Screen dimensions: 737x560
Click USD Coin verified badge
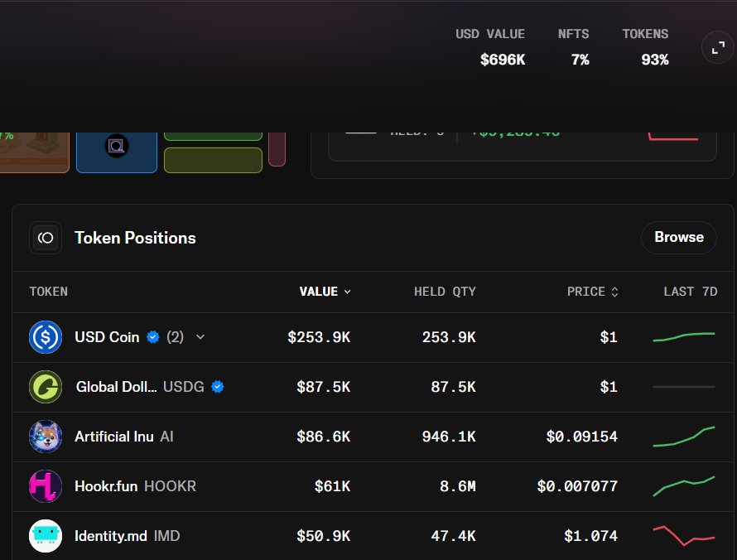point(152,337)
